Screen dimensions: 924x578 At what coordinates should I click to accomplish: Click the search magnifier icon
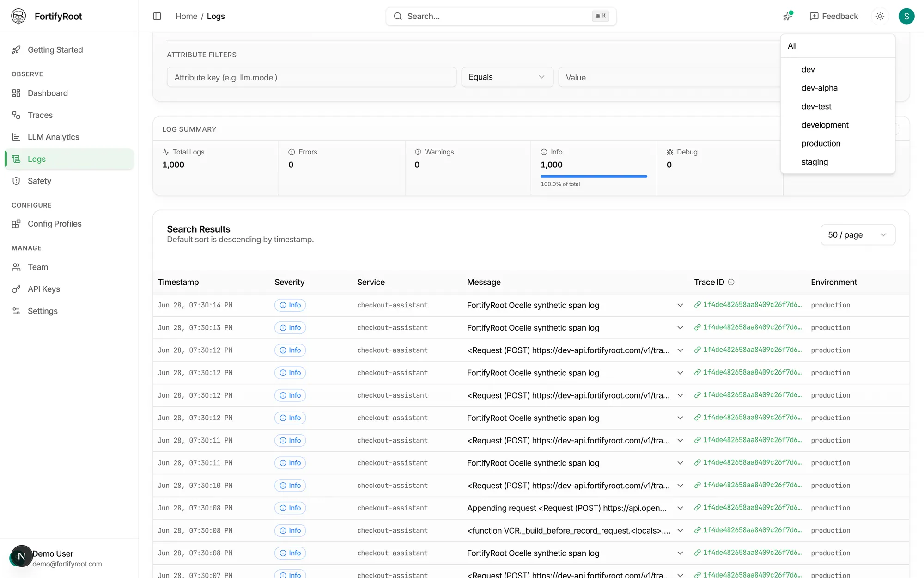tap(398, 16)
